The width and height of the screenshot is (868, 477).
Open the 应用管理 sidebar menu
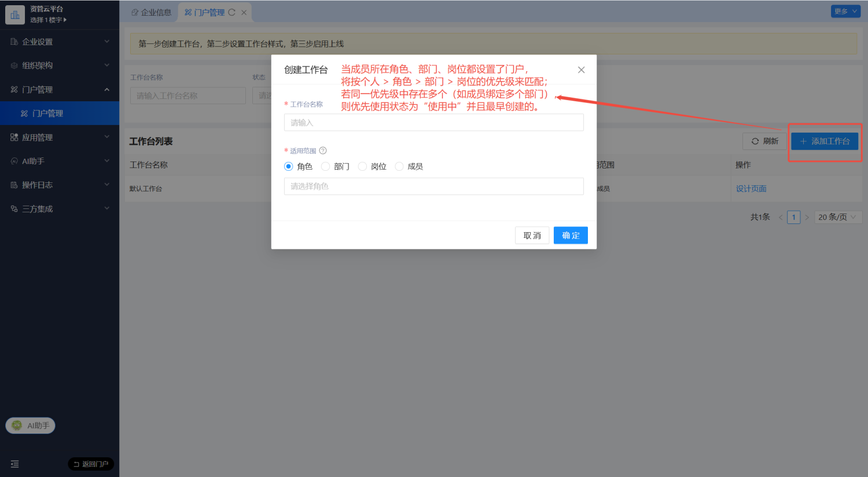coord(60,137)
